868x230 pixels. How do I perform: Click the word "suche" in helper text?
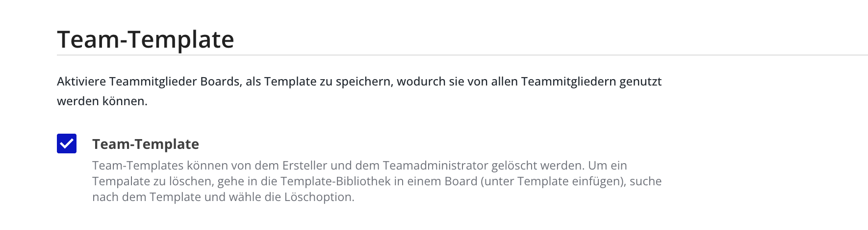pyautogui.click(x=645, y=181)
